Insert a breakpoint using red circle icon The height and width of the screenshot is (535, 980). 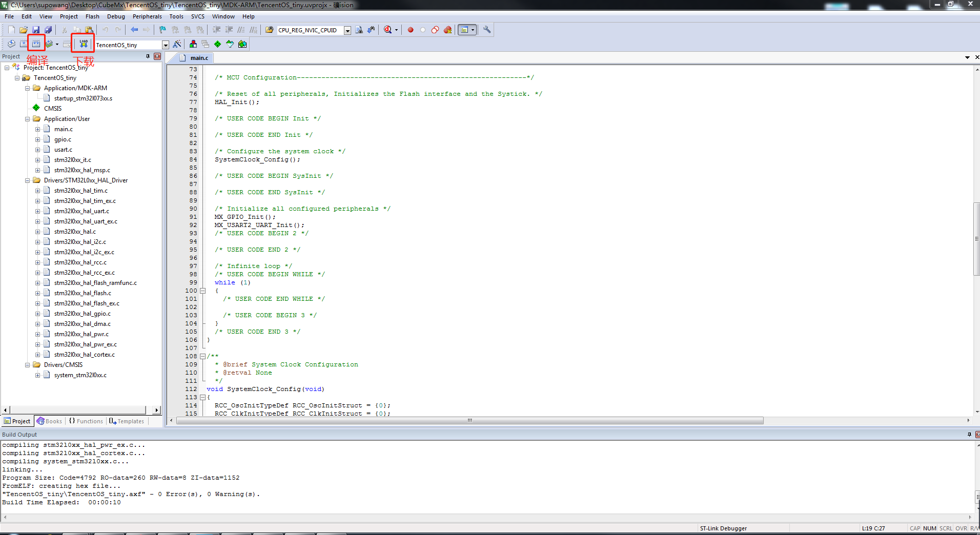411,30
